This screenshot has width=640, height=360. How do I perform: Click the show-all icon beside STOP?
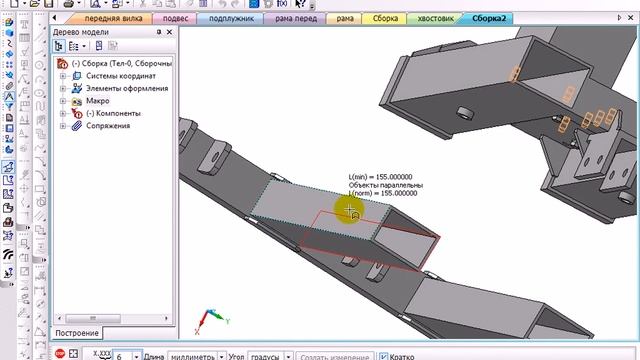[x=73, y=353]
